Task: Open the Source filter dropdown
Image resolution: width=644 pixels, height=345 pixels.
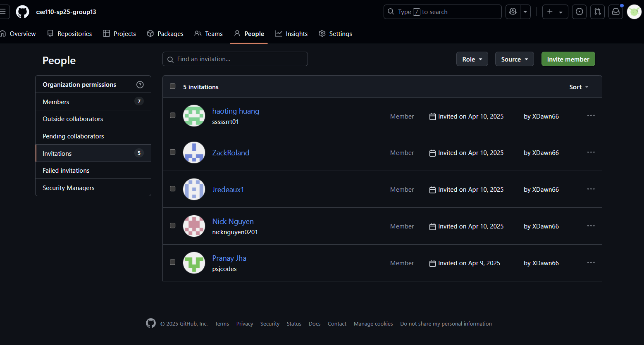Action: coord(515,59)
